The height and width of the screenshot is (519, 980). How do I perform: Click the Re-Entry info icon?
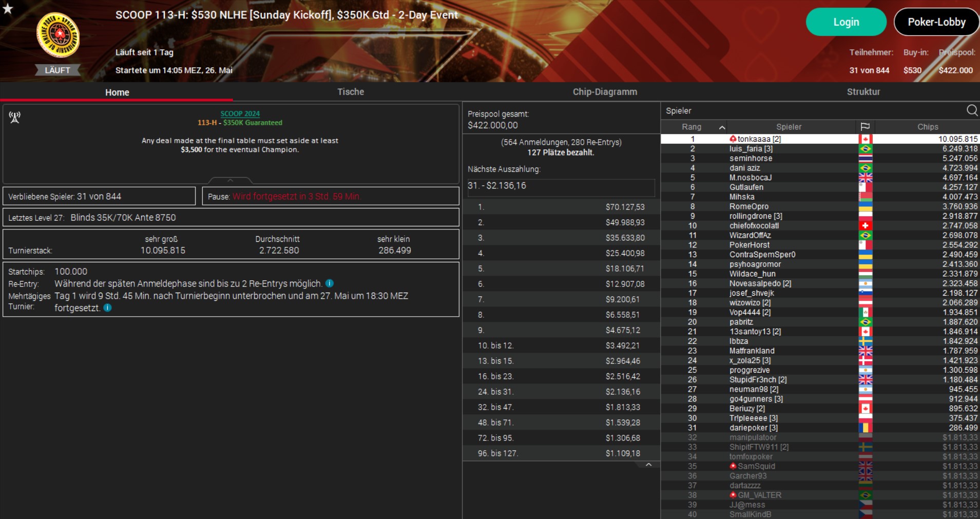click(330, 283)
